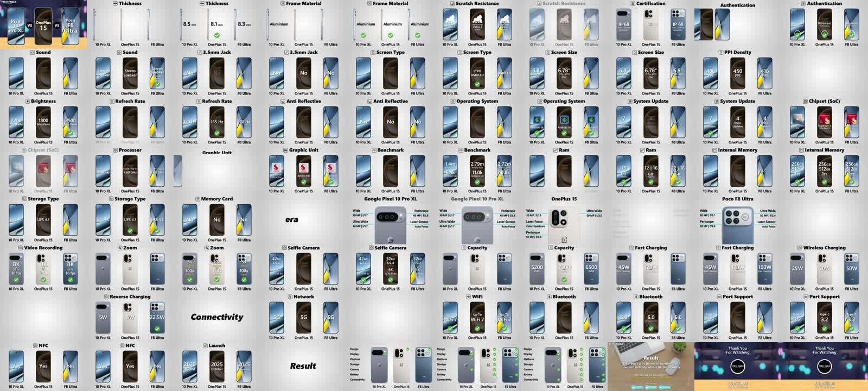Select the Reverse Charging comparison frame
This screenshot has width=868, height=391.
(130, 318)
